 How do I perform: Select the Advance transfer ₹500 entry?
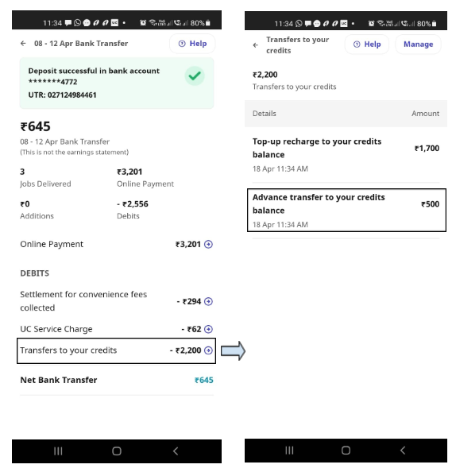[x=346, y=211]
